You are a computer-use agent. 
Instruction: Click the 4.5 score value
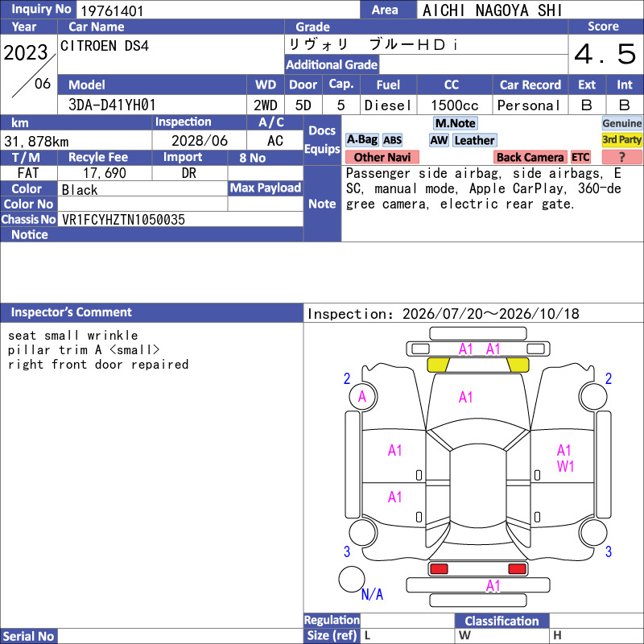coord(605,54)
